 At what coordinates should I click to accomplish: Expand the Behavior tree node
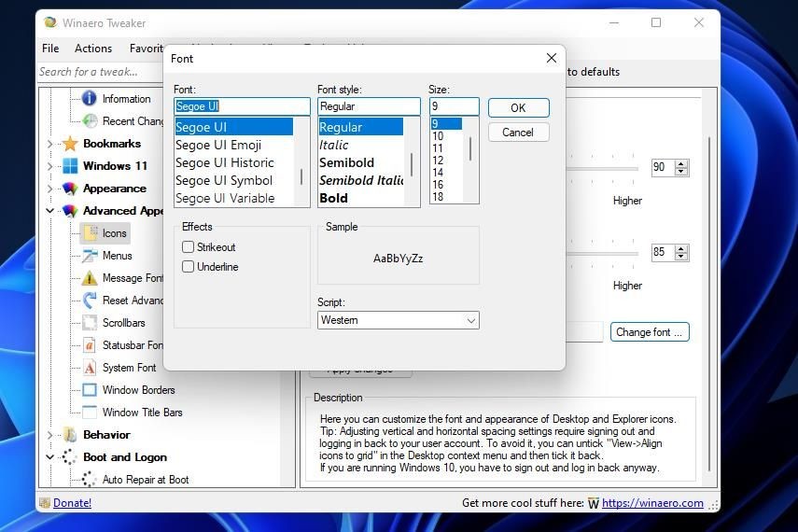[x=49, y=435]
